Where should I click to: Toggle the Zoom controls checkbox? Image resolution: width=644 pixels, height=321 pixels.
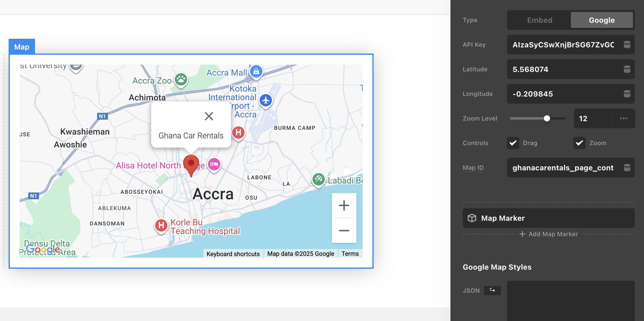coord(579,143)
